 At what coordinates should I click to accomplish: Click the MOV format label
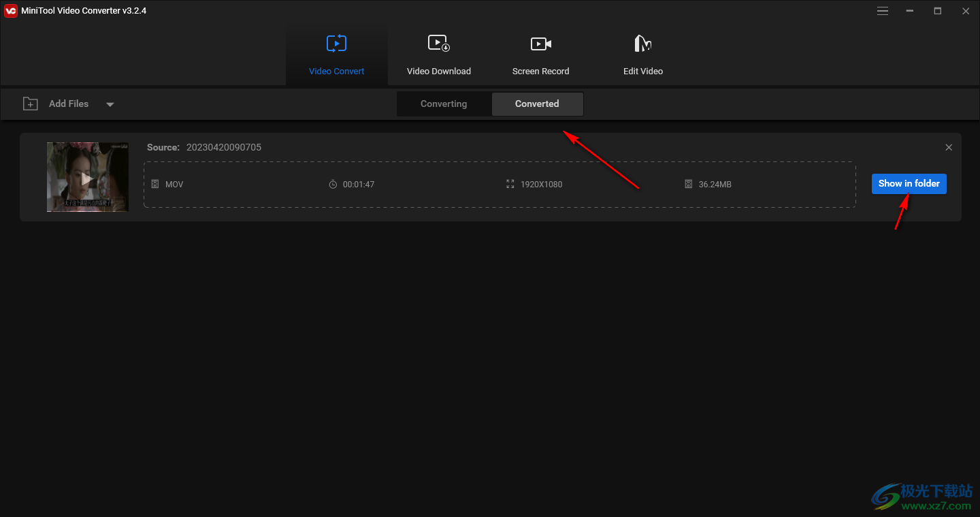pyautogui.click(x=174, y=185)
